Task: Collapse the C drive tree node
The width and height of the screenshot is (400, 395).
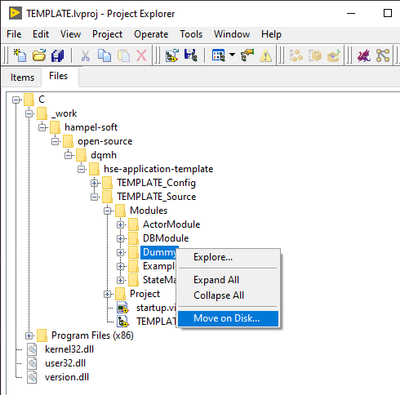Action: click(16, 100)
